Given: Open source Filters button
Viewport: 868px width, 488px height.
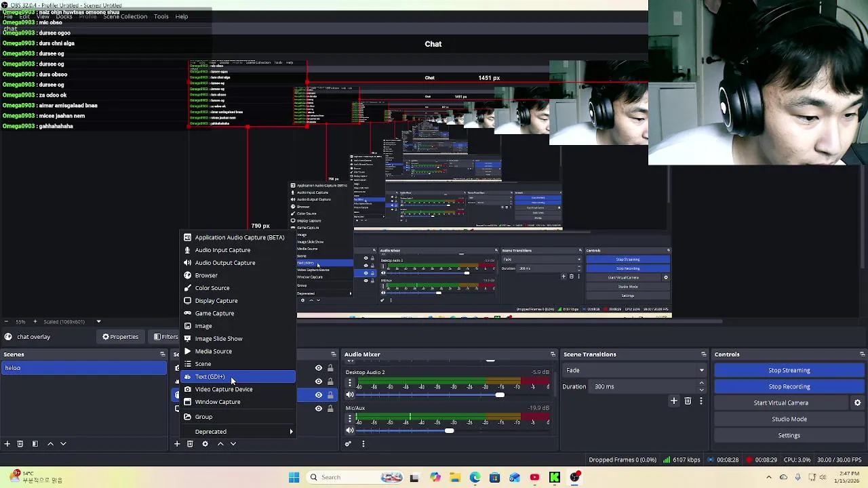Looking at the screenshot, I should click(x=166, y=337).
